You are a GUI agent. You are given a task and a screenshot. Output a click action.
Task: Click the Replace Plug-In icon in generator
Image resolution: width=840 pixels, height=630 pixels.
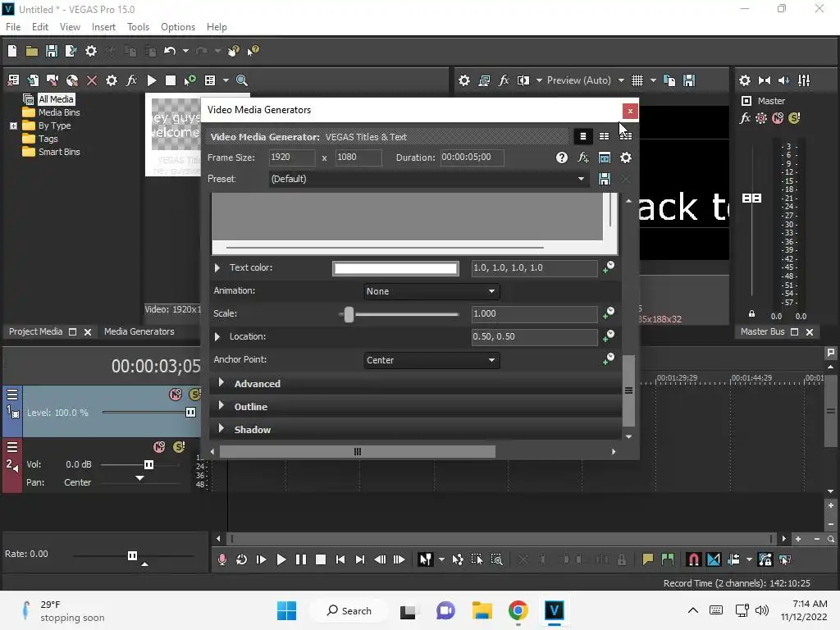pyautogui.click(x=583, y=157)
